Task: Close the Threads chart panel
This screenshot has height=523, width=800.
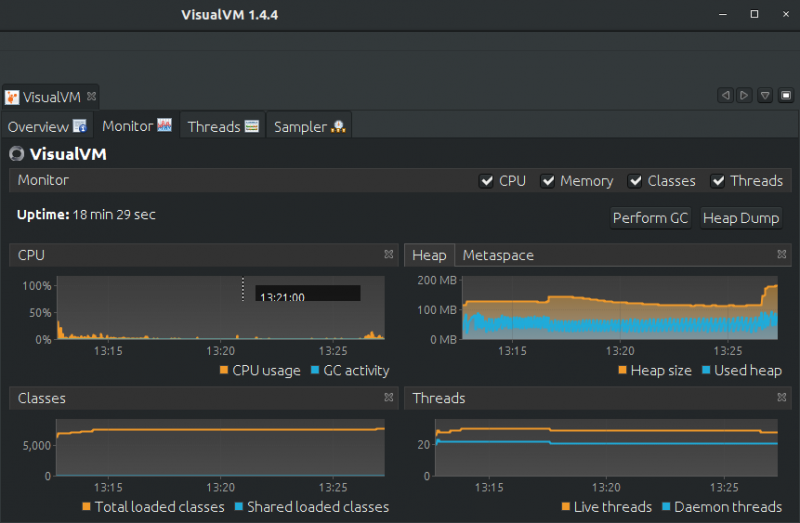Action: [x=783, y=398]
